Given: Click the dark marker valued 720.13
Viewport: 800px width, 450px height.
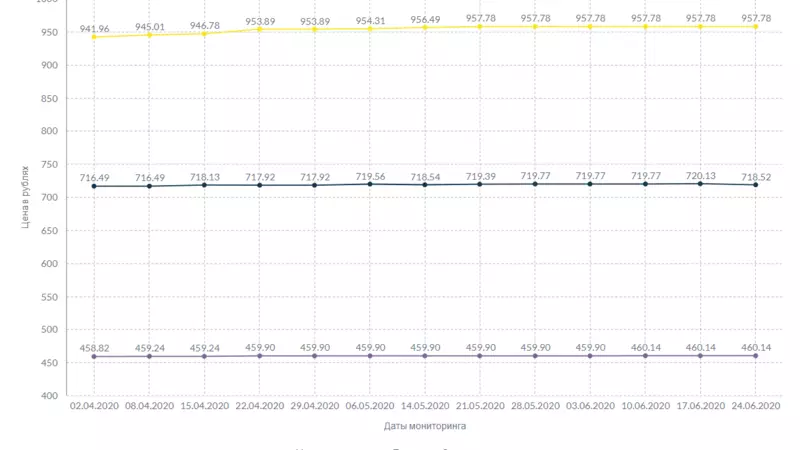Looking at the screenshot, I should [701, 183].
